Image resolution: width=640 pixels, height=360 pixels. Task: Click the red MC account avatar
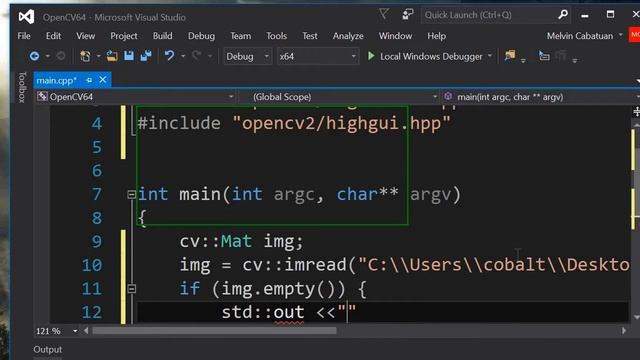click(635, 35)
